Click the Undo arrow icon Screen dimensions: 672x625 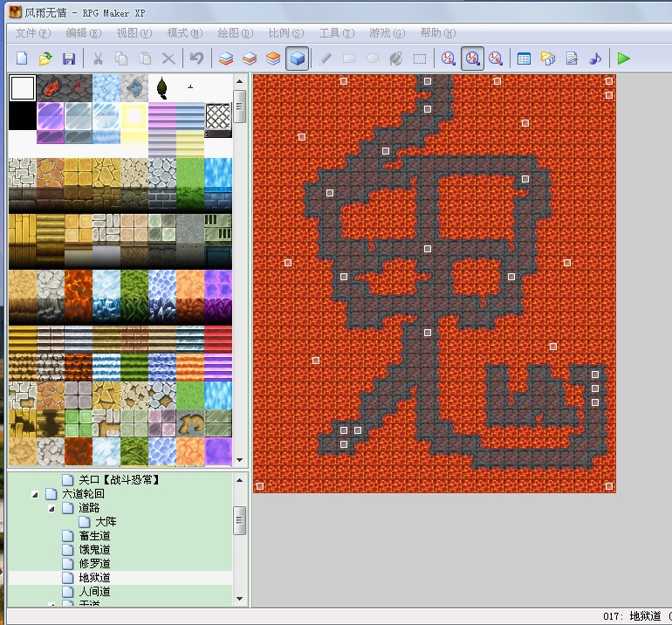196,58
